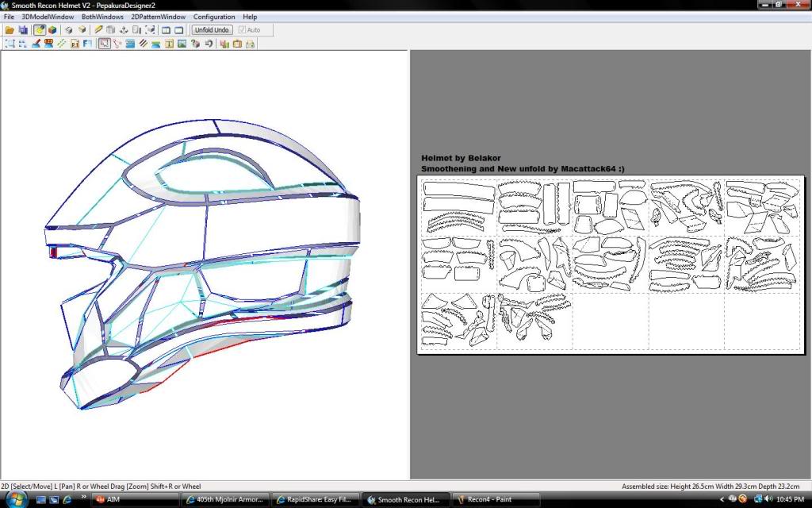The image size is (812, 508).
Task: Click the 3D helmet model view
Action: pyautogui.click(x=203, y=264)
